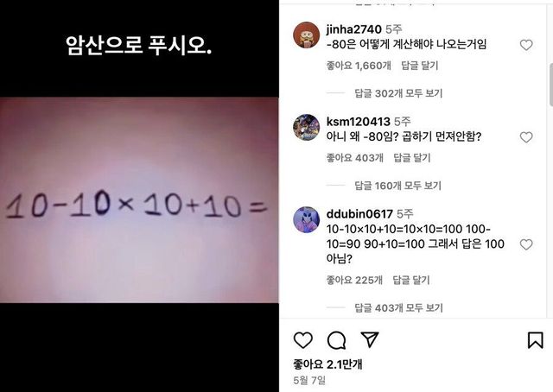Expand 답글 160개 모두 보기 replies
The height and width of the screenshot is (392, 553).
[397, 186]
